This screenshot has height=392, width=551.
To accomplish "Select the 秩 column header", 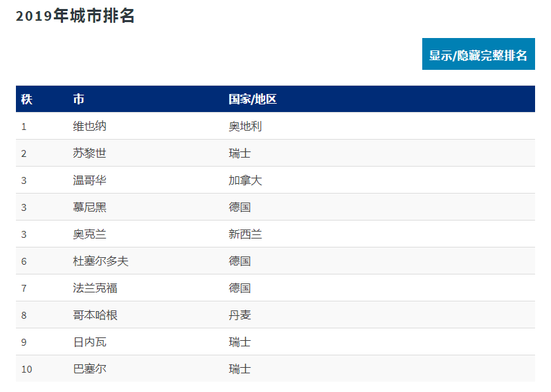I will coord(27,100).
